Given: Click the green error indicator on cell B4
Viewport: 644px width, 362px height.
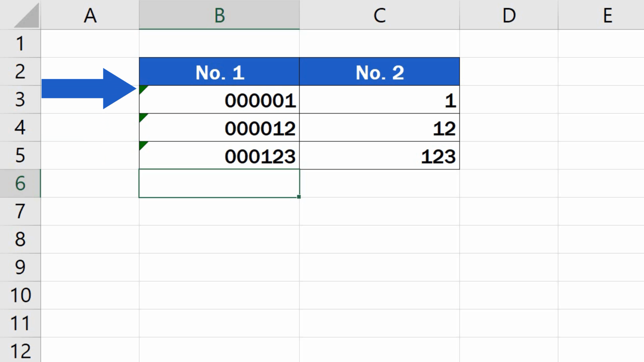Looking at the screenshot, I should [143, 116].
